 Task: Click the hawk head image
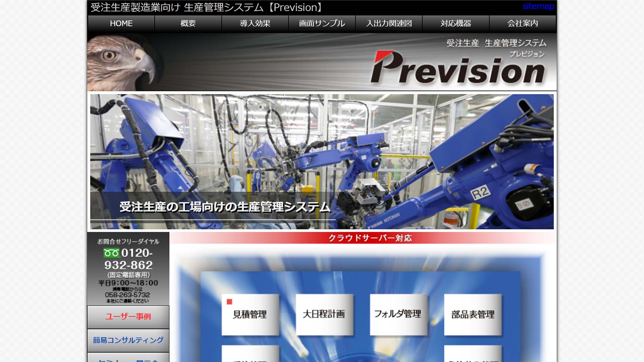121,63
